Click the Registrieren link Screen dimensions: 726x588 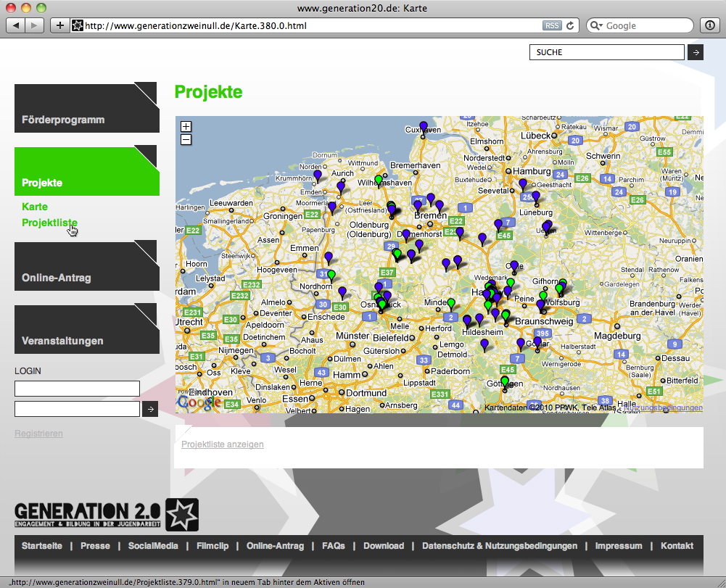tap(38, 434)
